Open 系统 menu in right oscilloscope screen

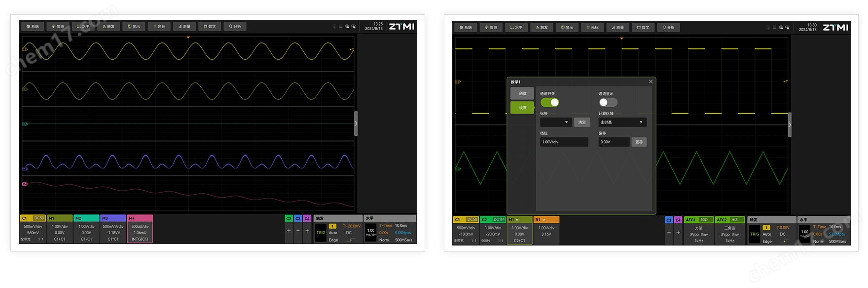[x=466, y=28]
